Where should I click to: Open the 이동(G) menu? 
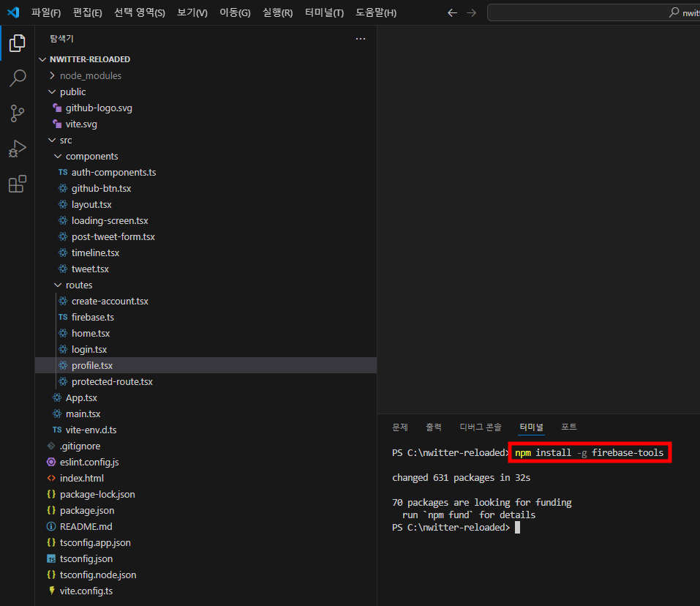[x=235, y=13]
